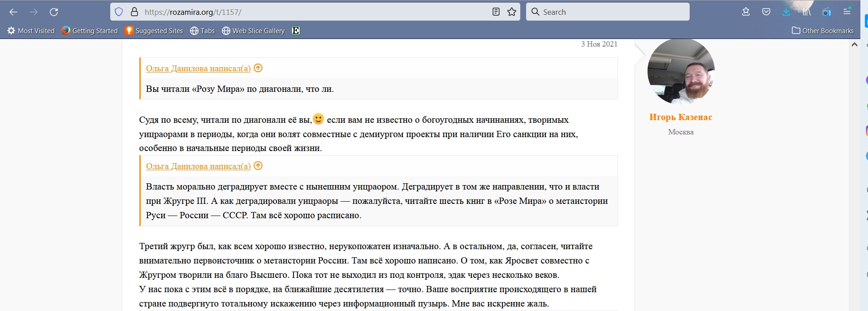Reload the current page

pyautogui.click(x=54, y=12)
